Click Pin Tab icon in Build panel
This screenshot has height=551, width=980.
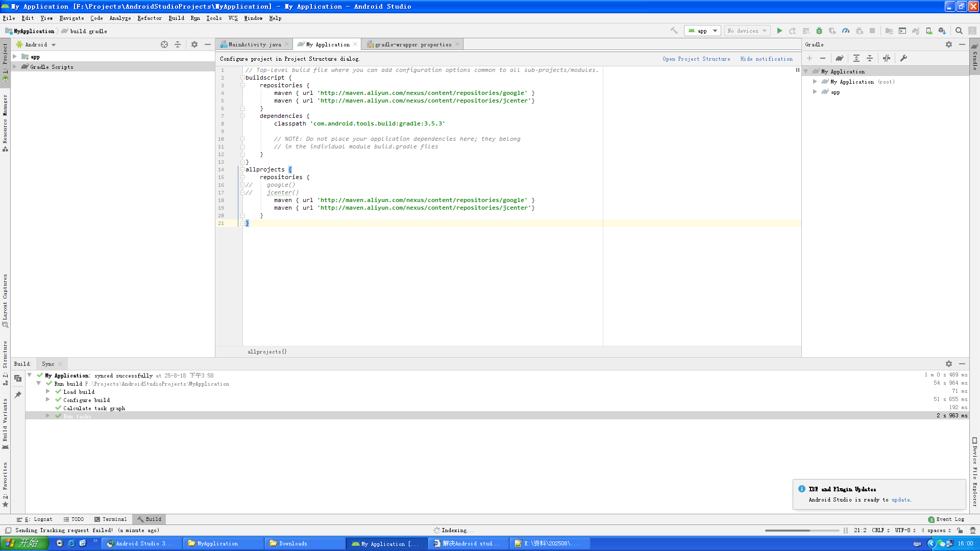coord(18,395)
